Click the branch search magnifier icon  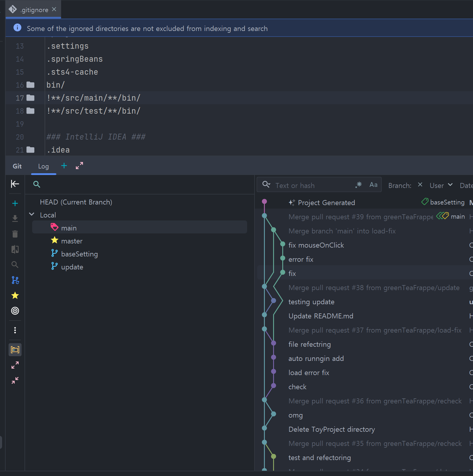pos(37,184)
